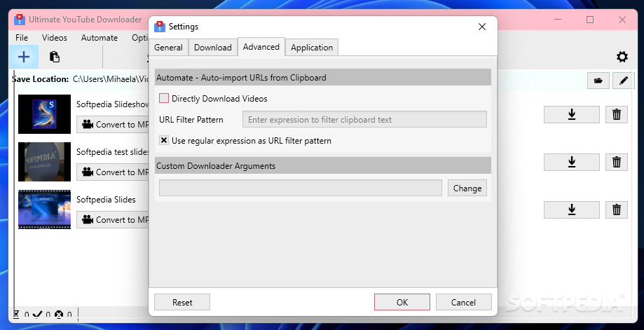
Task: Click the Reset button in Settings
Action: pos(182,302)
